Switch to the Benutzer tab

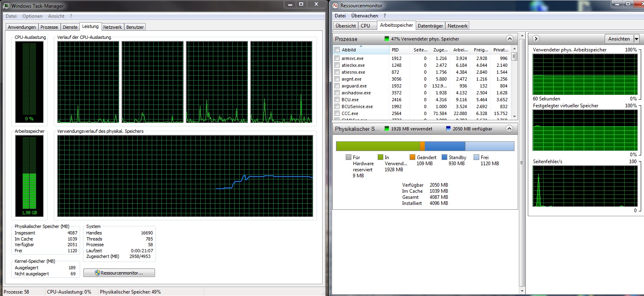pyautogui.click(x=135, y=27)
